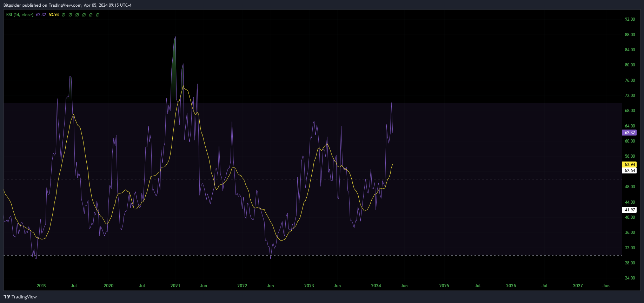This screenshot has height=303, width=644.
Task: Select the 92.00 axis value
Action: tap(630, 19)
